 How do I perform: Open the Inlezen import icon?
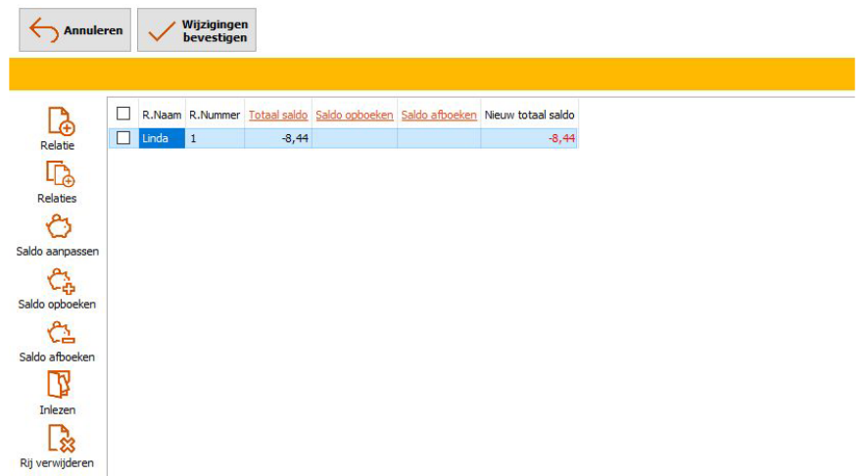point(59,386)
